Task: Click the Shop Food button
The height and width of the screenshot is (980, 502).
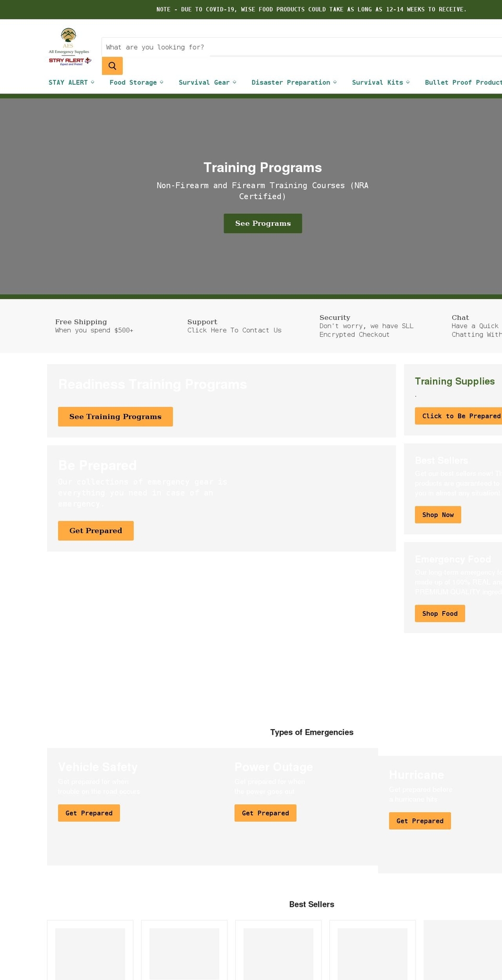Action: pos(440,614)
